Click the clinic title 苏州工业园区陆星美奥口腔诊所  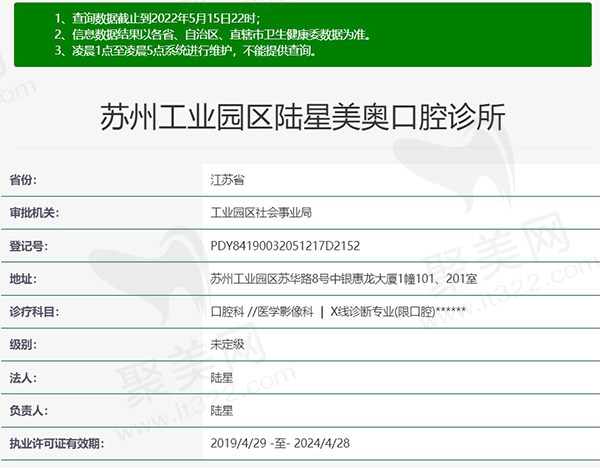pyautogui.click(x=302, y=117)
